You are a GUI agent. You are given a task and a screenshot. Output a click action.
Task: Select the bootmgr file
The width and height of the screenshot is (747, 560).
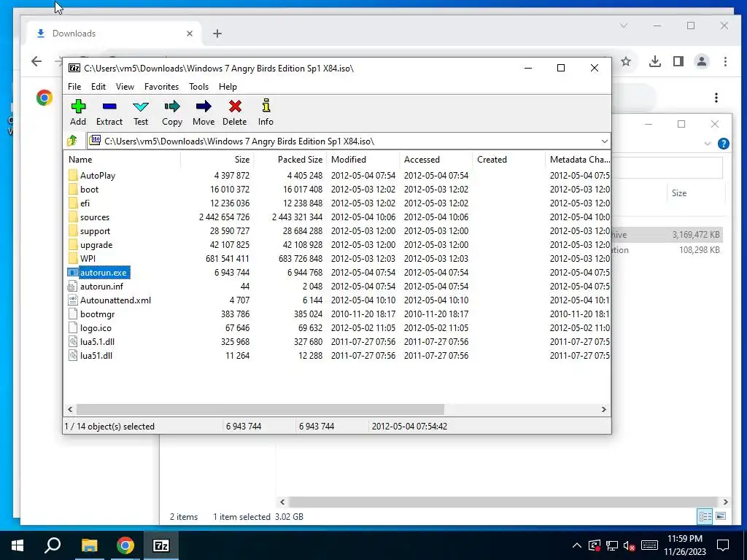coord(97,314)
